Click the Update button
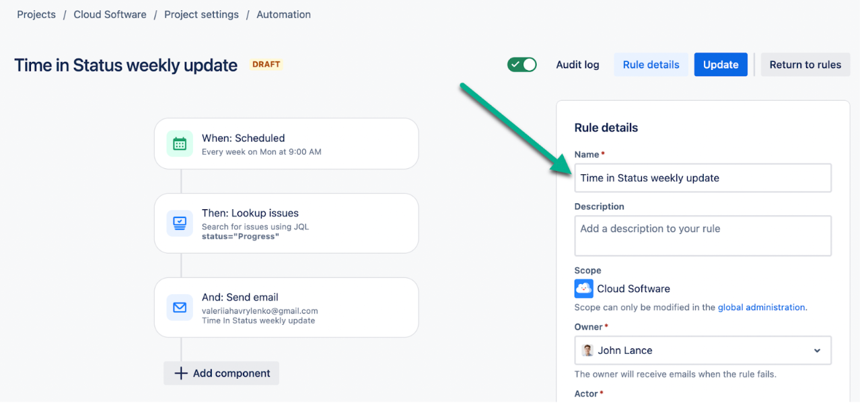The height and width of the screenshot is (405, 868). tap(721, 65)
